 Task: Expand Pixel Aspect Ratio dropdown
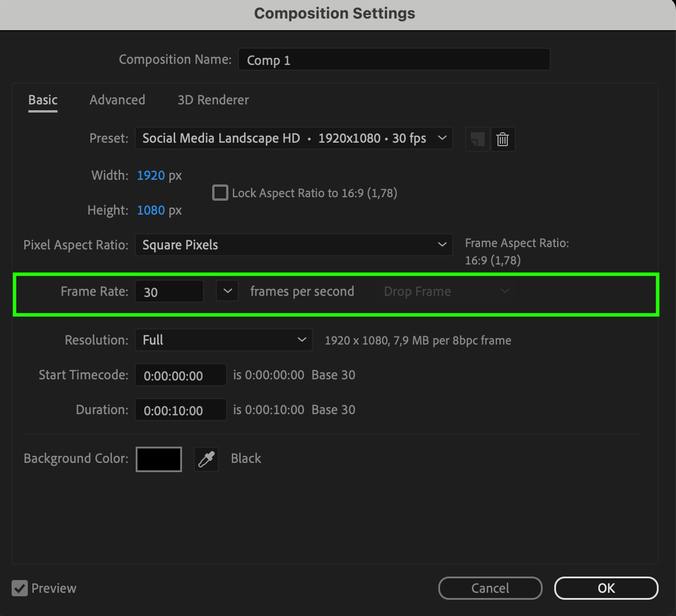tap(293, 245)
